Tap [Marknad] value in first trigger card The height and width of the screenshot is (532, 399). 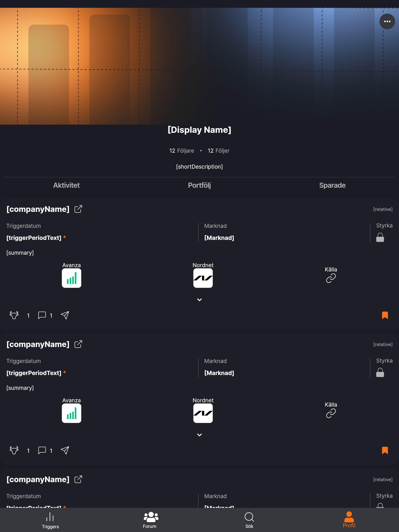219,238
